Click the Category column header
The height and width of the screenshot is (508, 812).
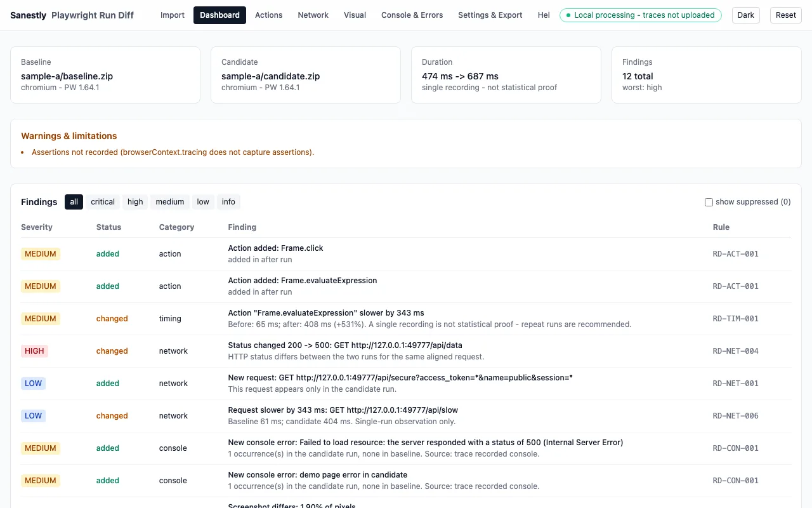pyautogui.click(x=176, y=227)
